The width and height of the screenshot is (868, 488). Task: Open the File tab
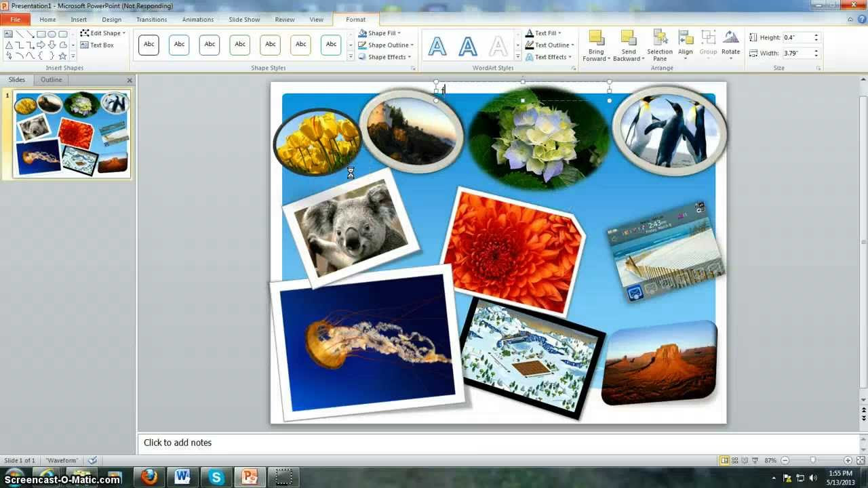pos(16,20)
